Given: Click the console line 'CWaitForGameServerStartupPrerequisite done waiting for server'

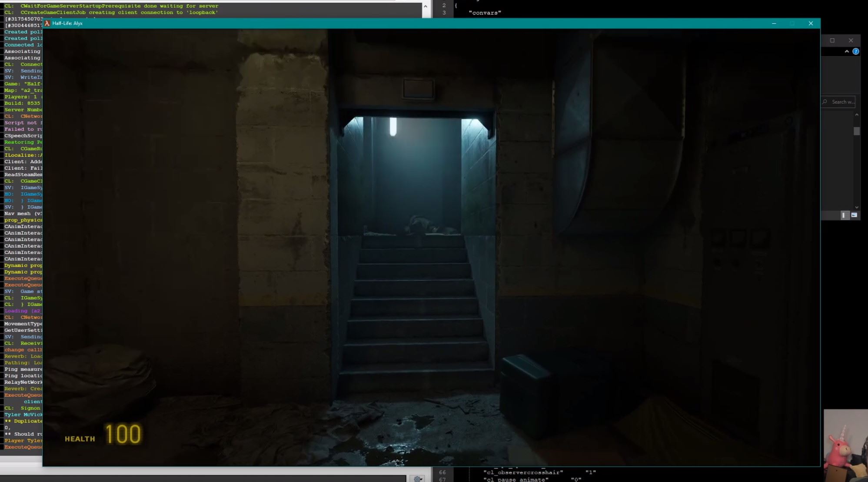Looking at the screenshot, I should click(111, 6).
